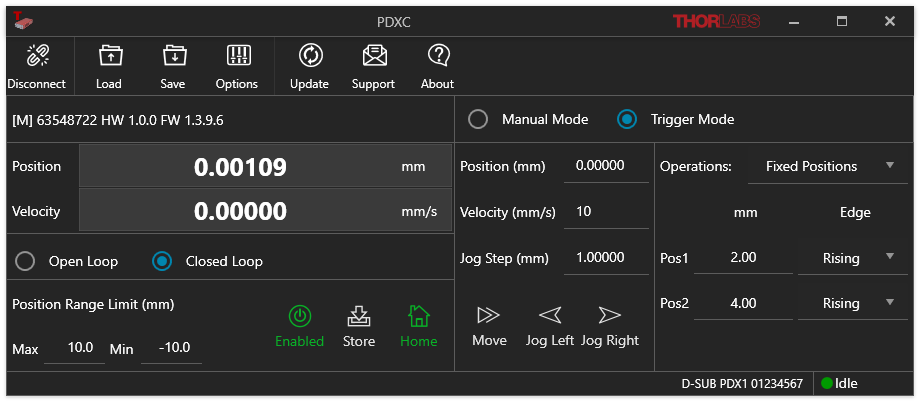Open the Pos2 Rising edge dropdown
Screen dimensions: 920x402
point(853,303)
